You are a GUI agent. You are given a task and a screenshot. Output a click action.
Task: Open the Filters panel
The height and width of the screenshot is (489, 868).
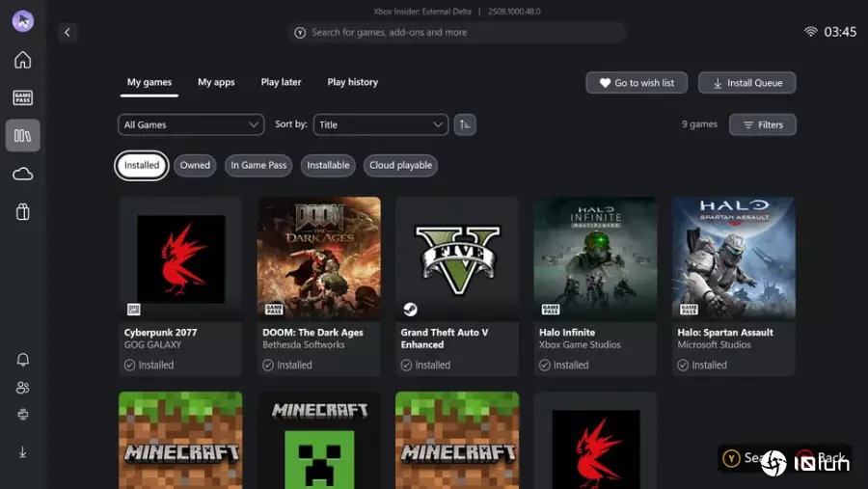pos(762,124)
